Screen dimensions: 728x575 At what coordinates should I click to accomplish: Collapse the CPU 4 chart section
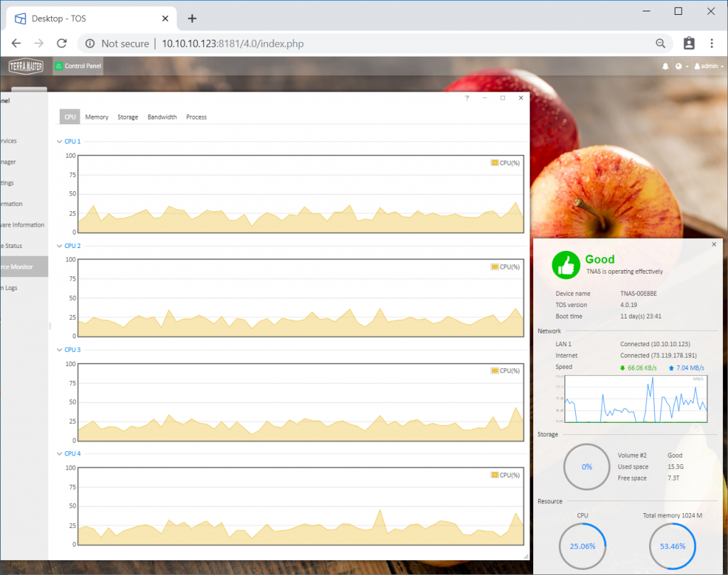point(69,454)
